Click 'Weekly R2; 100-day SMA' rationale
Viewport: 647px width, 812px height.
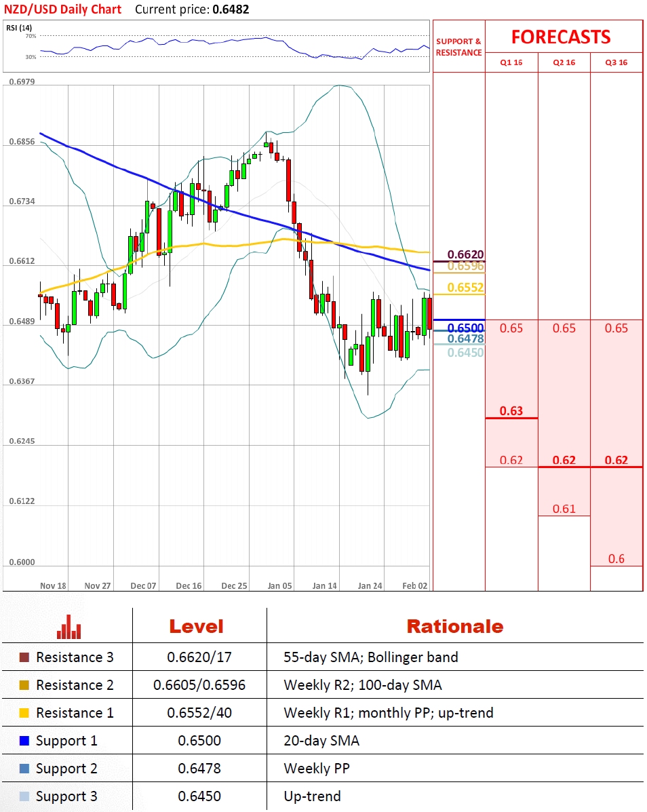(x=362, y=685)
